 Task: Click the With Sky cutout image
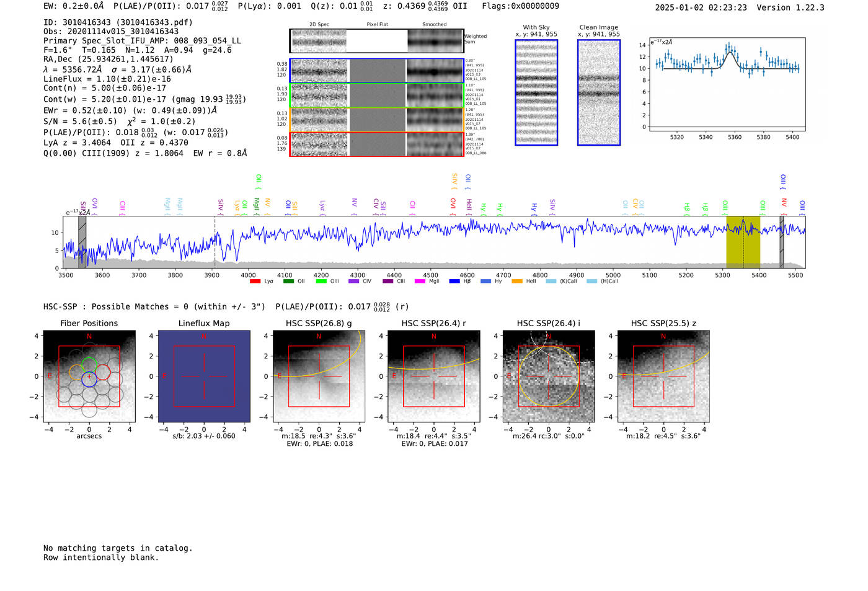pyautogui.click(x=536, y=92)
